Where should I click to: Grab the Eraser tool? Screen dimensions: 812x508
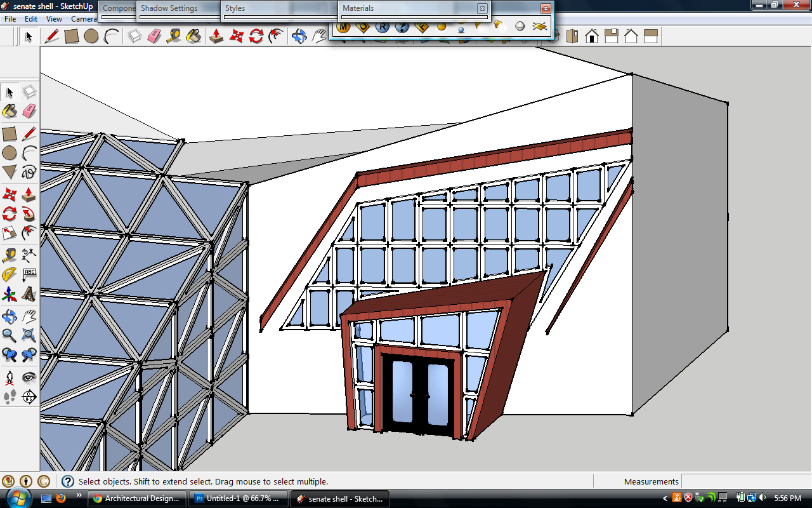[29, 112]
